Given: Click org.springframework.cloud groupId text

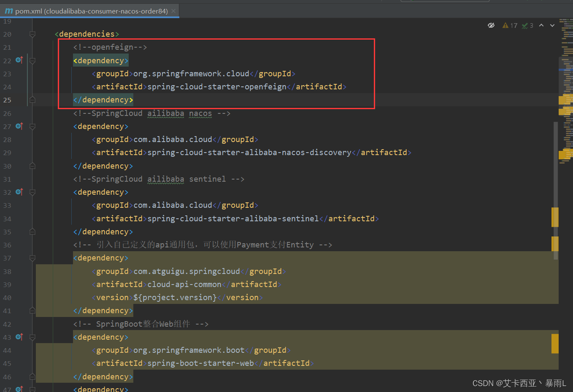Looking at the screenshot, I should point(191,74).
